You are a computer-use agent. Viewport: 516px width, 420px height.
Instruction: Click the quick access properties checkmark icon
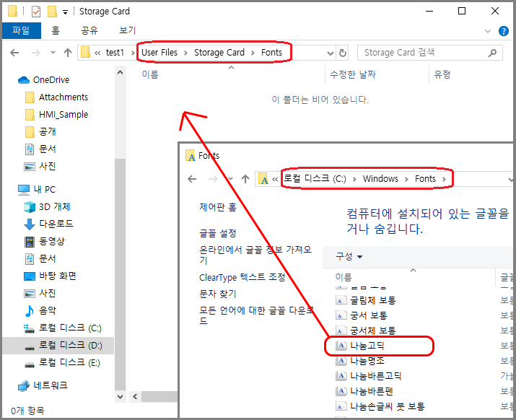click(36, 12)
